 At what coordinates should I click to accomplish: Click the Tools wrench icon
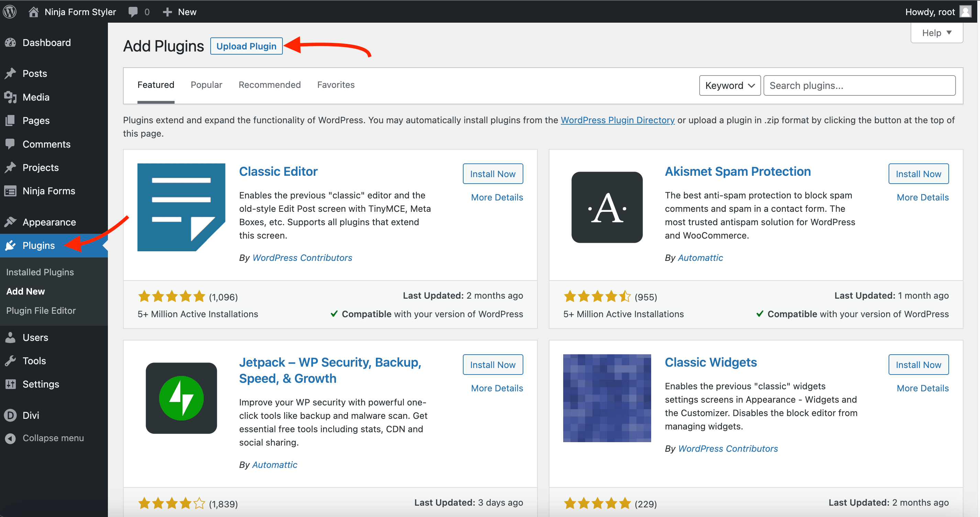pyautogui.click(x=11, y=360)
